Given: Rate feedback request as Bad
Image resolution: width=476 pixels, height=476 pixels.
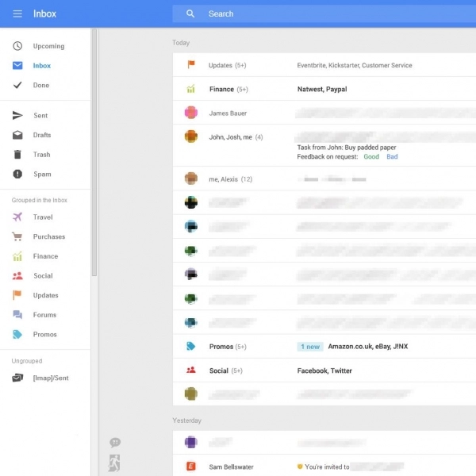Looking at the screenshot, I should pyautogui.click(x=392, y=157).
